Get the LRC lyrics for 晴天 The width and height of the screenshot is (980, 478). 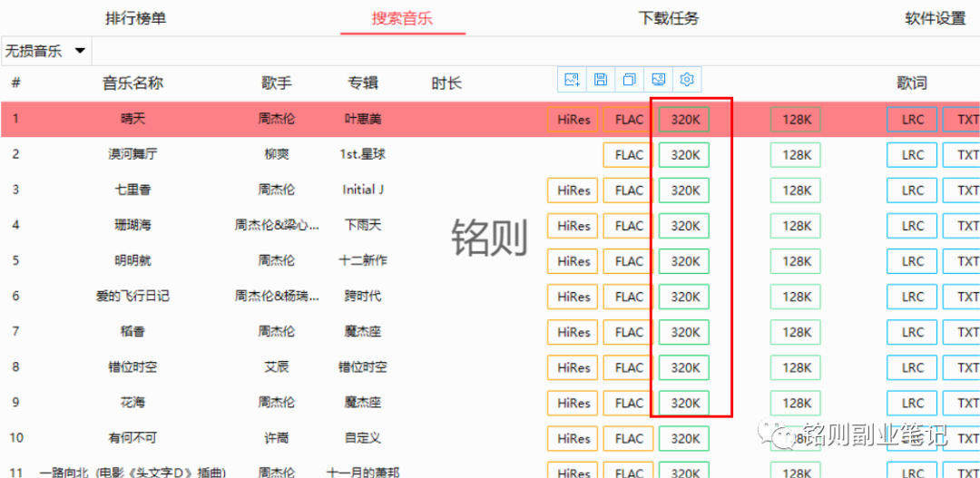coord(912,120)
